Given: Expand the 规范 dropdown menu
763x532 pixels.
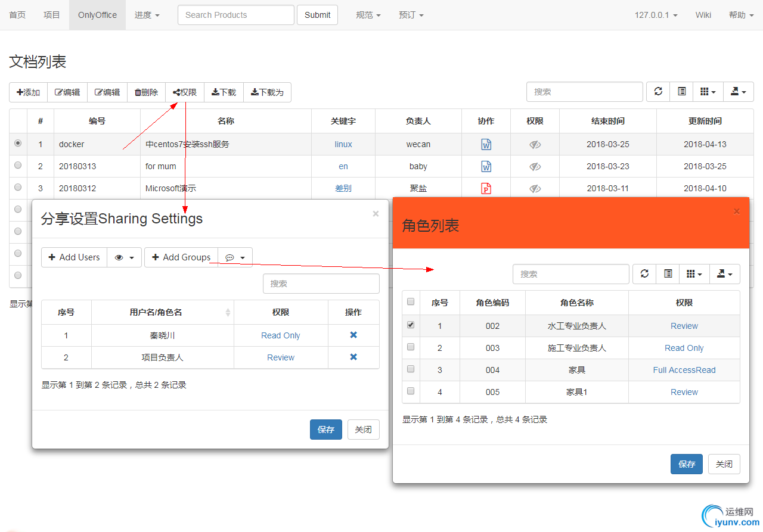Looking at the screenshot, I should point(368,15).
